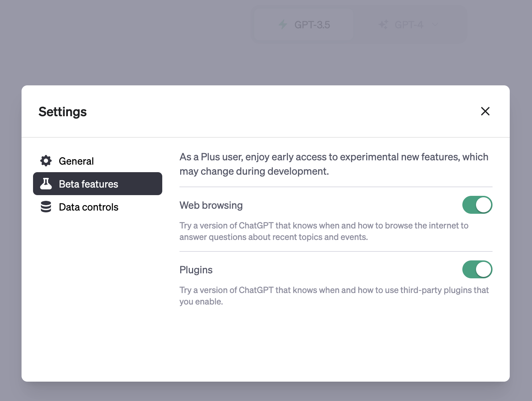Click the Plus user intro paragraph
Image resolution: width=532 pixels, height=401 pixels.
click(334, 164)
